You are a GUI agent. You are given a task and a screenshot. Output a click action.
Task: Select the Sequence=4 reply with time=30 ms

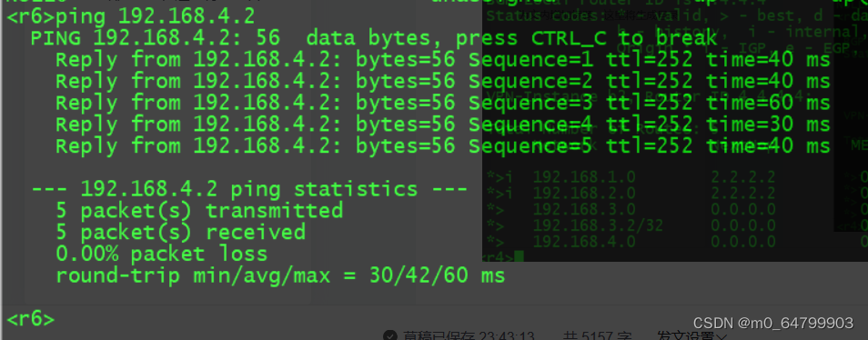tap(442, 125)
